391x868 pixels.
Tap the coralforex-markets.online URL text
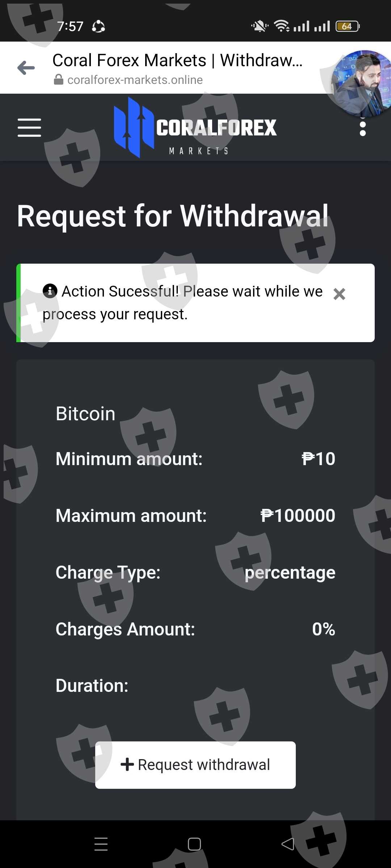[135, 80]
